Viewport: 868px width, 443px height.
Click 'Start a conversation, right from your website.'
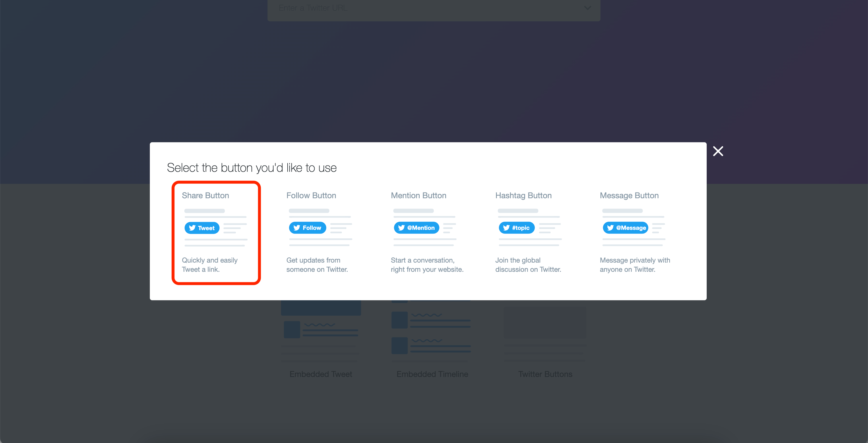(x=427, y=265)
